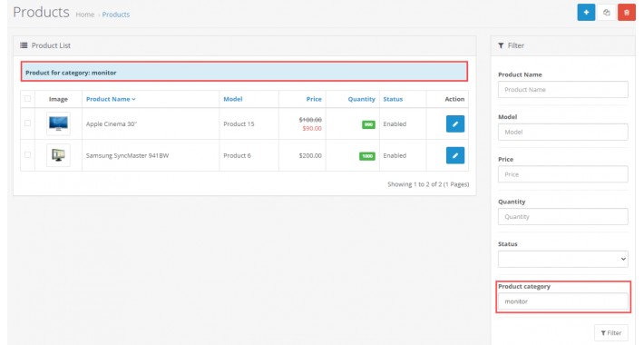This screenshot has width=644, height=345.
Task: Click the struck-through $100.00 price
Action: [310, 120]
